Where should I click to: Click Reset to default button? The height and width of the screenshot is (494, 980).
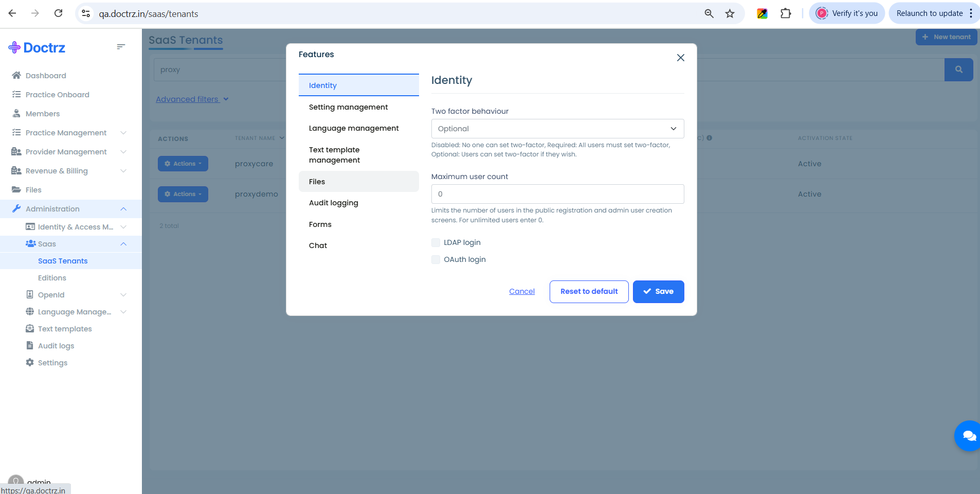[x=589, y=292]
